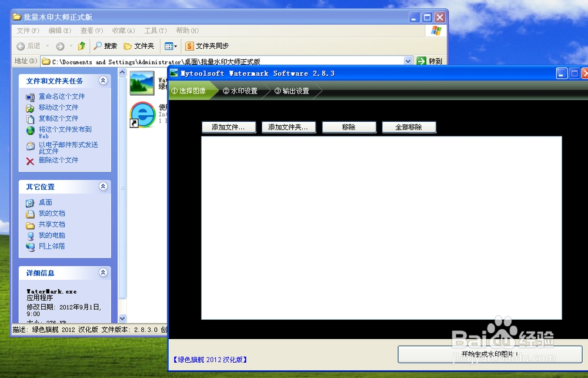Image resolution: width=588 pixels, height=378 pixels.
Task: Click the 全部移除 button
Action: click(x=409, y=127)
